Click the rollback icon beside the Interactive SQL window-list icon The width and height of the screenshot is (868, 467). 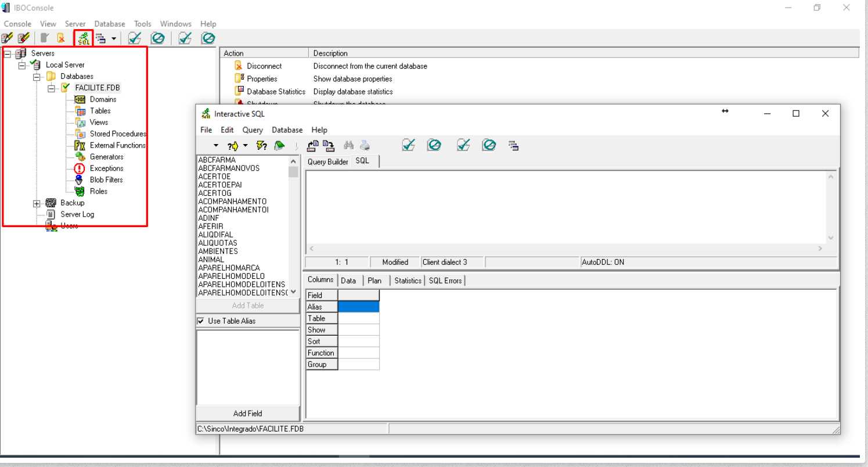(489, 145)
